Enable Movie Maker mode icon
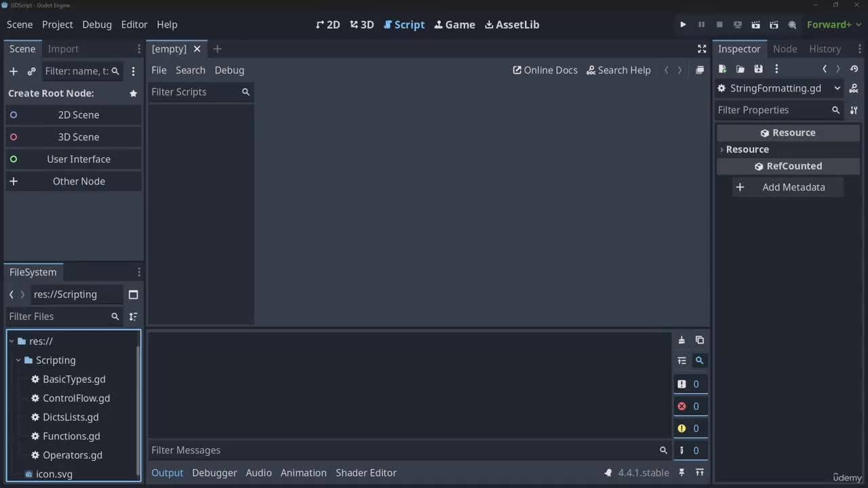This screenshot has height=488, width=868. tap(792, 24)
